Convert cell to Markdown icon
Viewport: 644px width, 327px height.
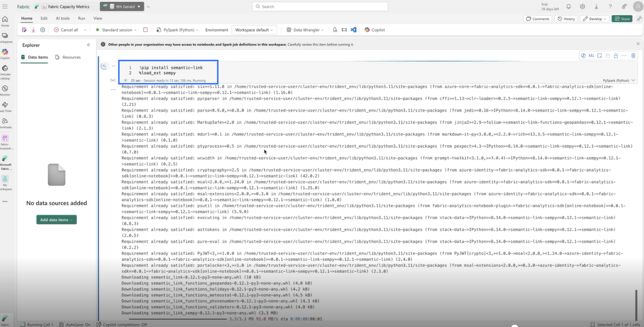[591, 56]
